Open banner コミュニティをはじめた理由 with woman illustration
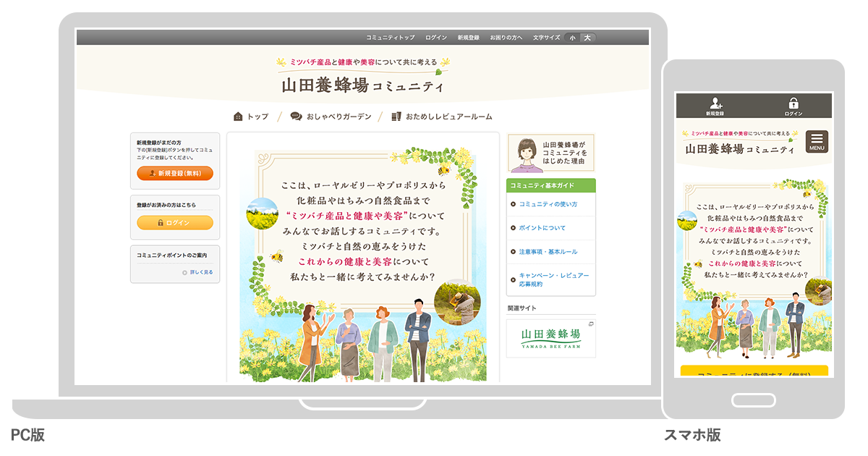The height and width of the screenshot is (456, 868). tap(551, 153)
